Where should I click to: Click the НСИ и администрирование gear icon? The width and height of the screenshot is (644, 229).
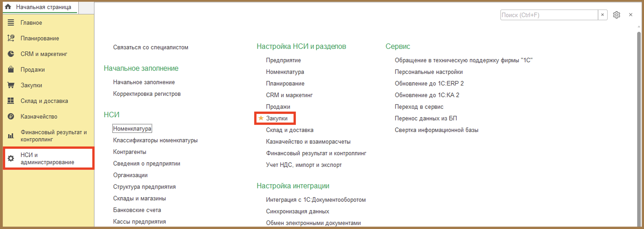pos(11,159)
